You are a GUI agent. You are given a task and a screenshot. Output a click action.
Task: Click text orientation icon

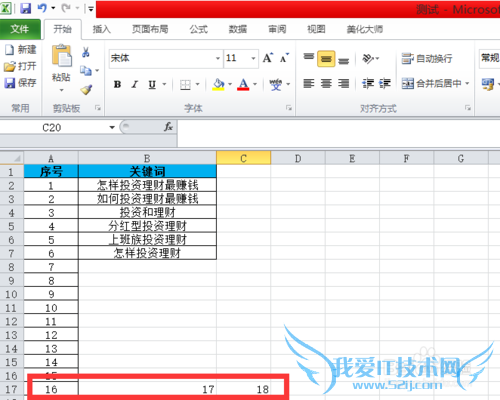click(368, 59)
